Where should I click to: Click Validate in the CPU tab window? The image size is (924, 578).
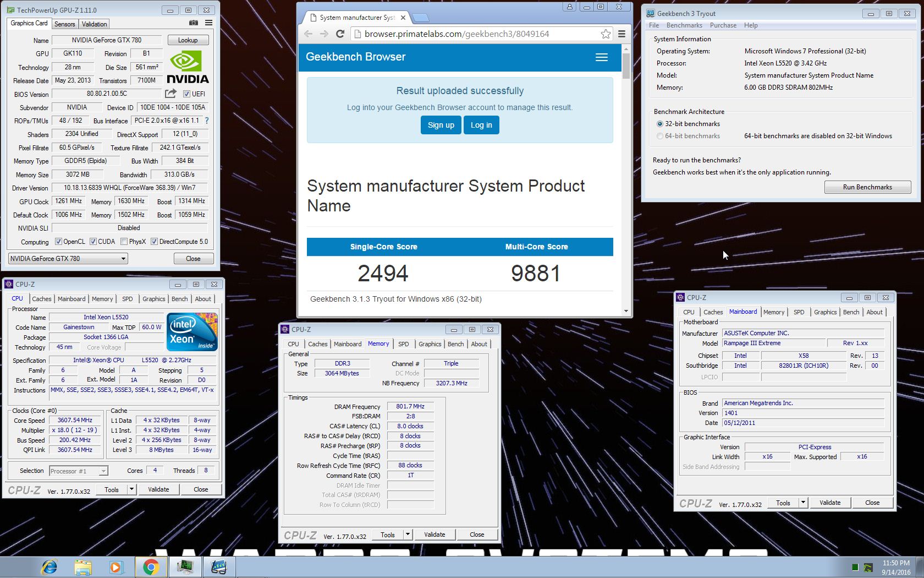pos(158,489)
